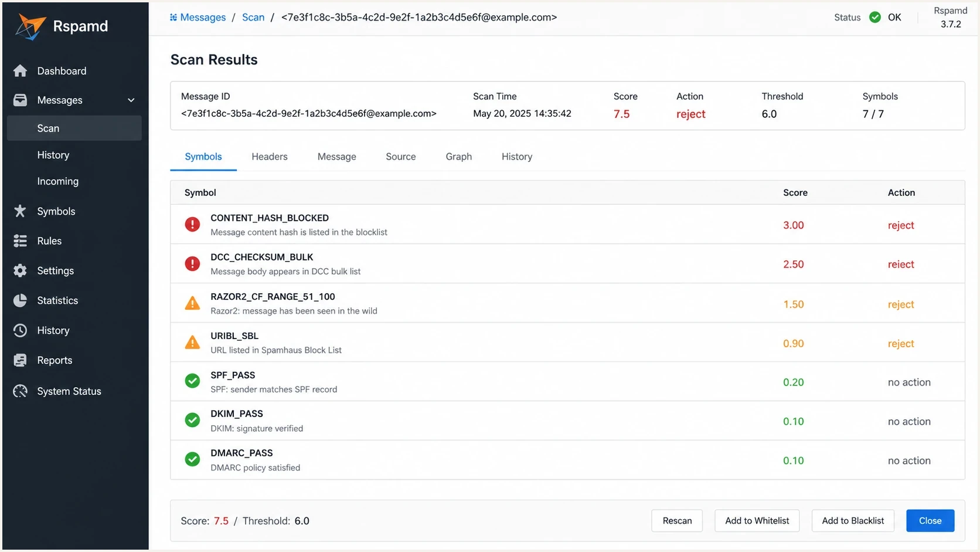This screenshot has height=552, width=980.
Task: Click warning triangle for URIBL_SBL
Action: pos(192,343)
